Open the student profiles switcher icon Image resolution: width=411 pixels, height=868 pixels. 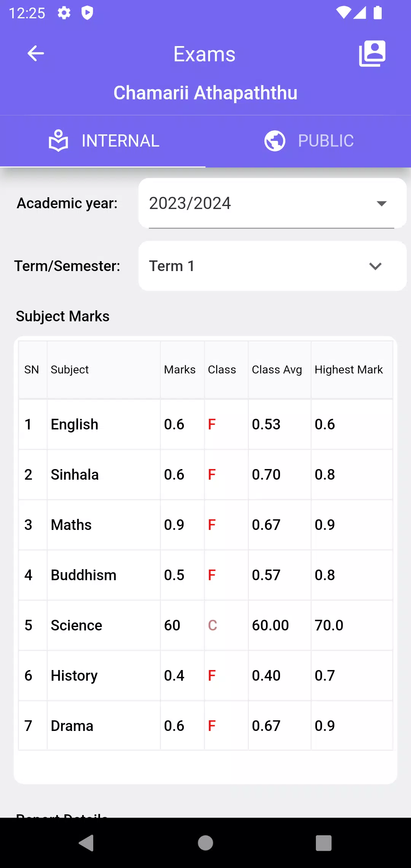click(372, 53)
